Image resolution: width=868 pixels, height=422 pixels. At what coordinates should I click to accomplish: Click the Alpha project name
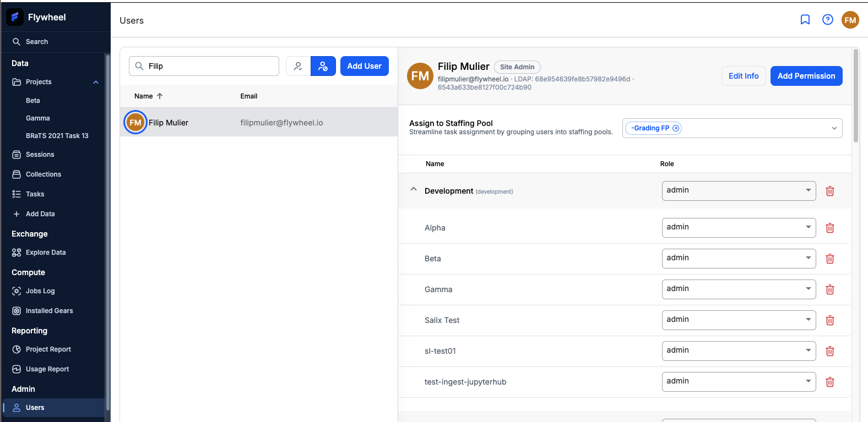coord(435,228)
